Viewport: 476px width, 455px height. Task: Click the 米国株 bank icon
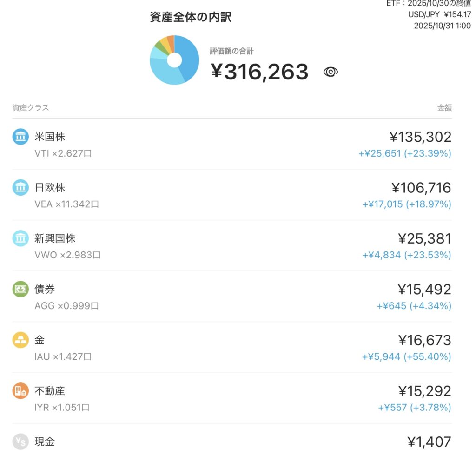click(20, 137)
